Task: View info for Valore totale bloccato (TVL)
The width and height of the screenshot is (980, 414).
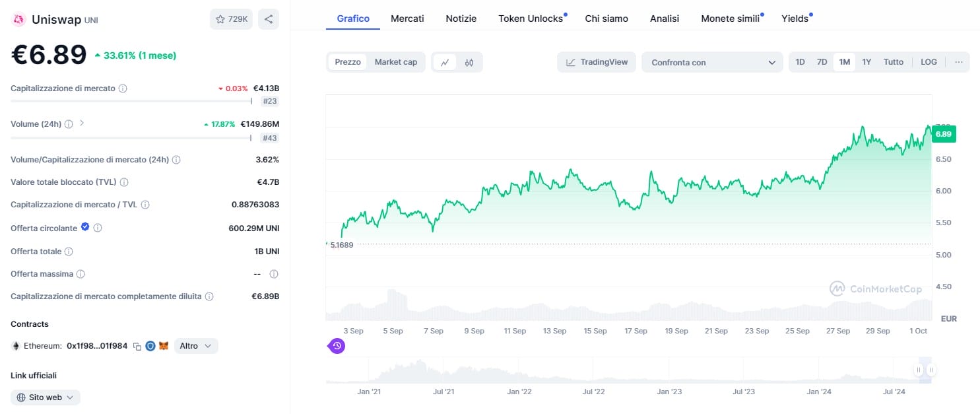Action: [124, 182]
